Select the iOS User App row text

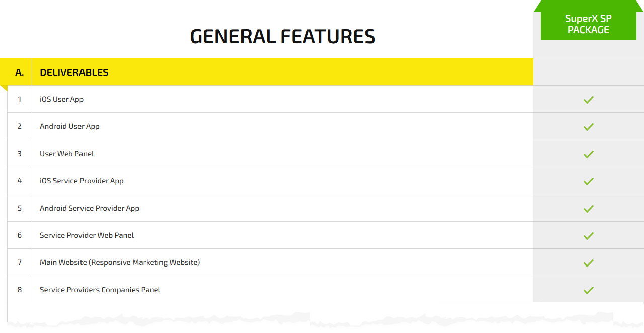pos(62,99)
